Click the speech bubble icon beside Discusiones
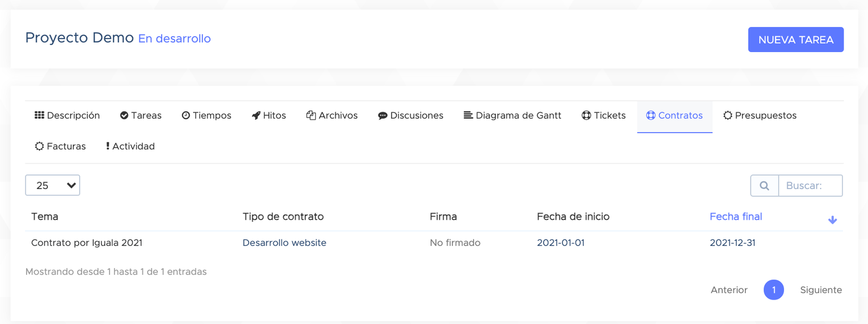The image size is (868, 324). pos(382,115)
